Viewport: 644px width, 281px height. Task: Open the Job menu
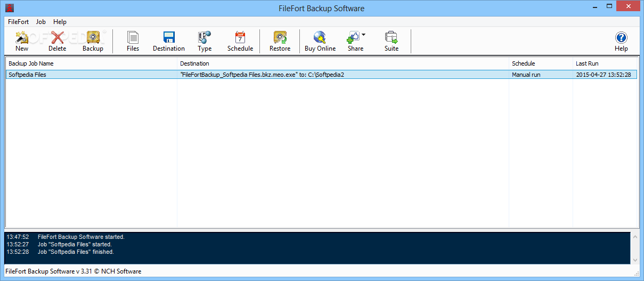[41, 22]
